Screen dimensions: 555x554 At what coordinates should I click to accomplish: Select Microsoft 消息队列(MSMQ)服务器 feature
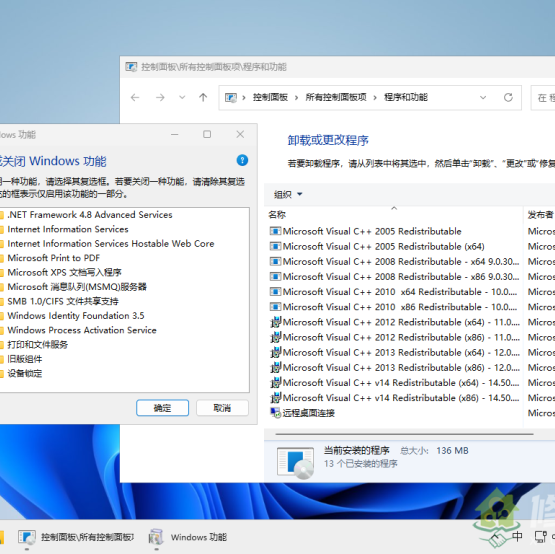pyautogui.click(x=77, y=287)
